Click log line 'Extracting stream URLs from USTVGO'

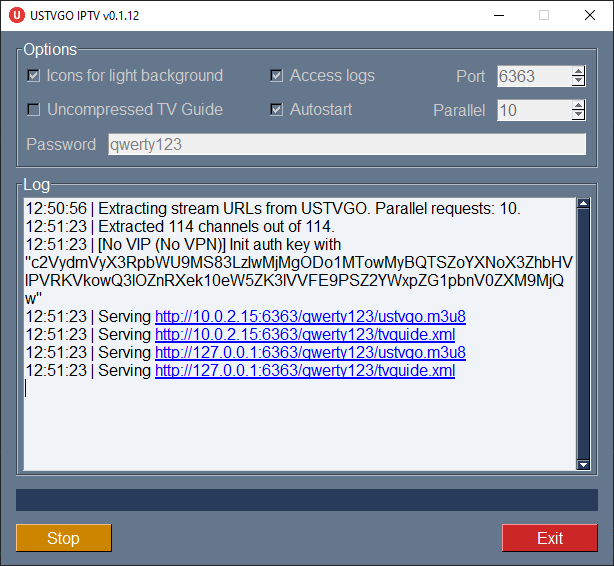point(233,208)
